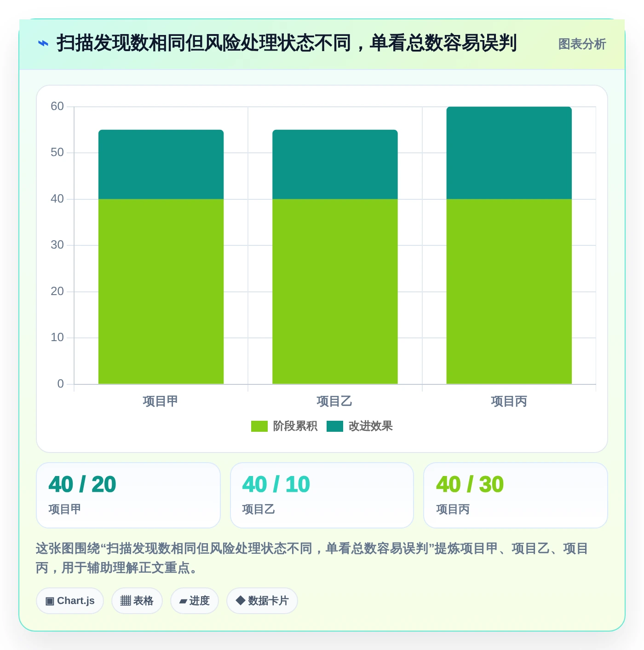This screenshot has height=650, width=644.
Task: Click the square icon in the Chart.js chip
Action: 50,601
